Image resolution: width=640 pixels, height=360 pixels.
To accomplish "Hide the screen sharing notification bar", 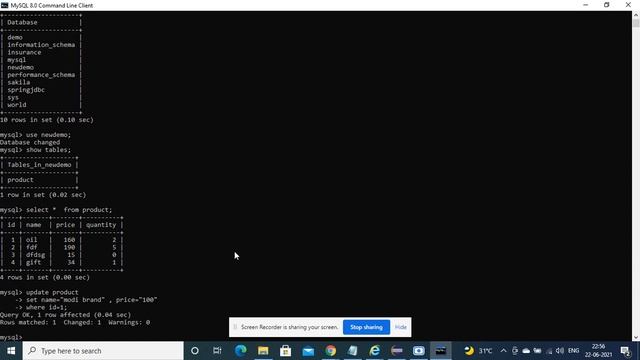I will [x=400, y=327].
